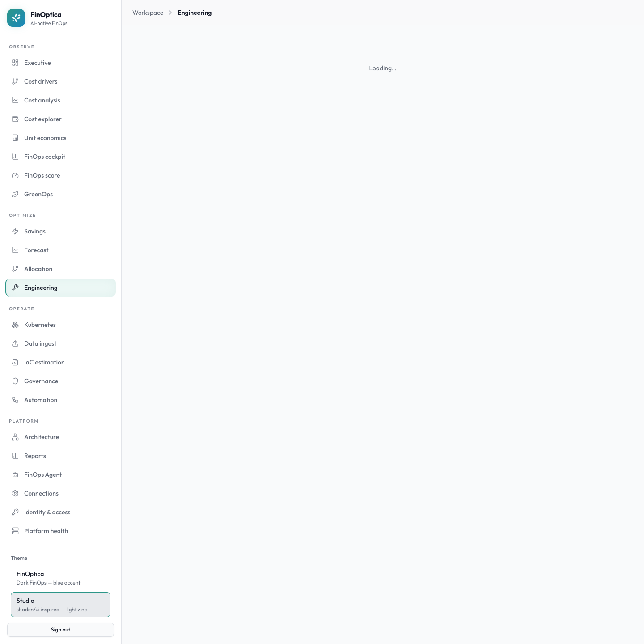The width and height of the screenshot is (644, 644).
Task: Click the Connections gear icon
Action: tap(15, 493)
